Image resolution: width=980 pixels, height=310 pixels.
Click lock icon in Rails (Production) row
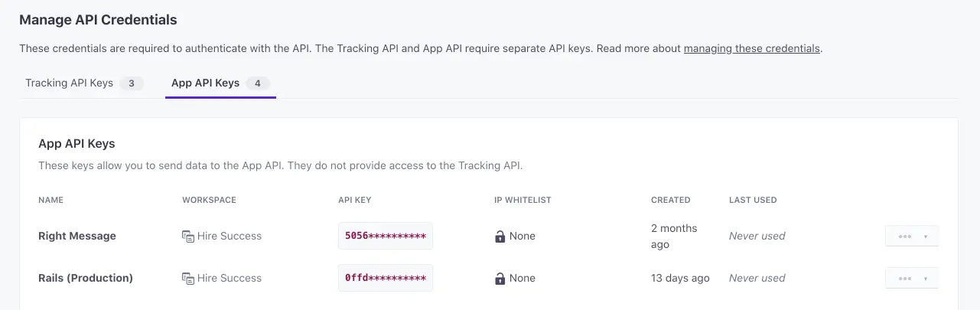tap(500, 279)
